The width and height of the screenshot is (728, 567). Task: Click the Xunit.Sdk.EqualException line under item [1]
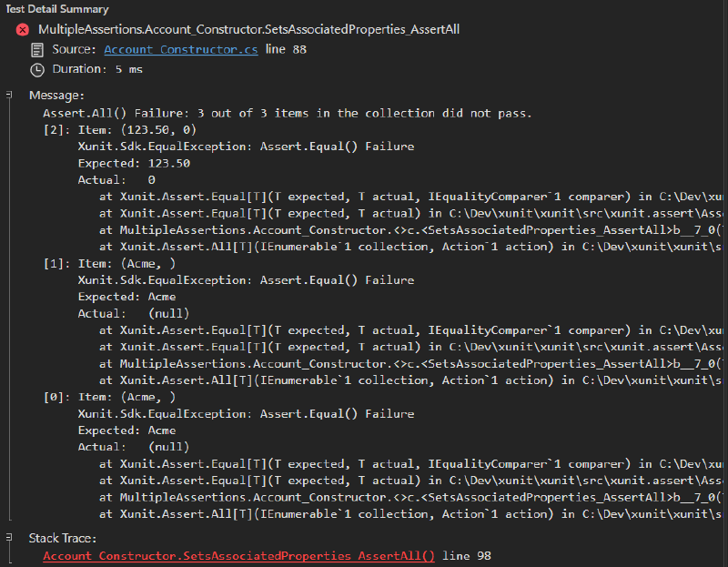246,280
